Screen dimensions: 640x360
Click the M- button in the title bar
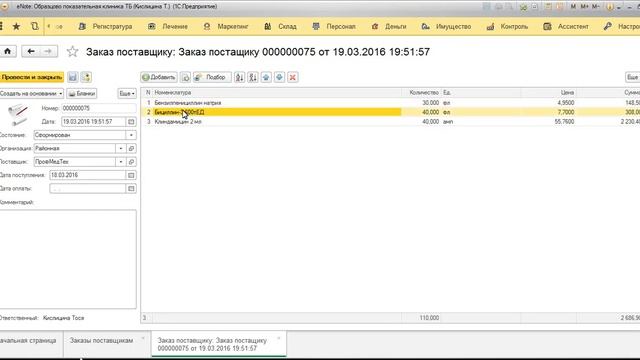click(596, 7)
